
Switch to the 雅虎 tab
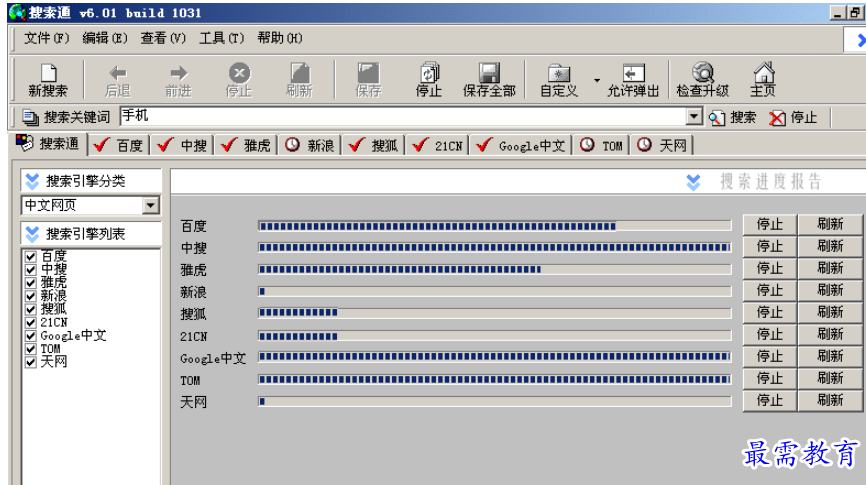pyautogui.click(x=246, y=145)
